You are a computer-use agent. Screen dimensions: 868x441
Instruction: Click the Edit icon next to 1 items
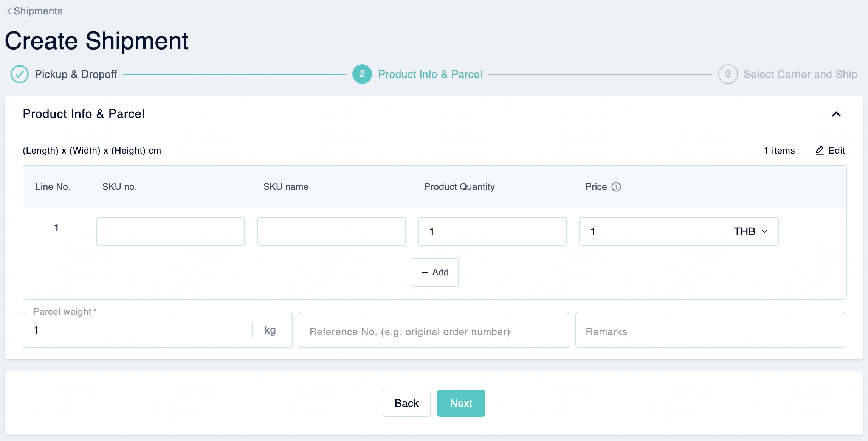pyautogui.click(x=821, y=150)
